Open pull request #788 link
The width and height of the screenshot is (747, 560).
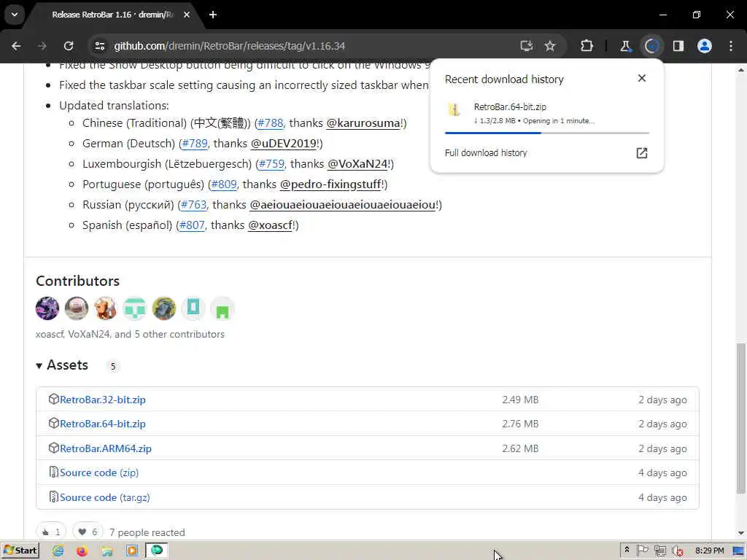(271, 122)
